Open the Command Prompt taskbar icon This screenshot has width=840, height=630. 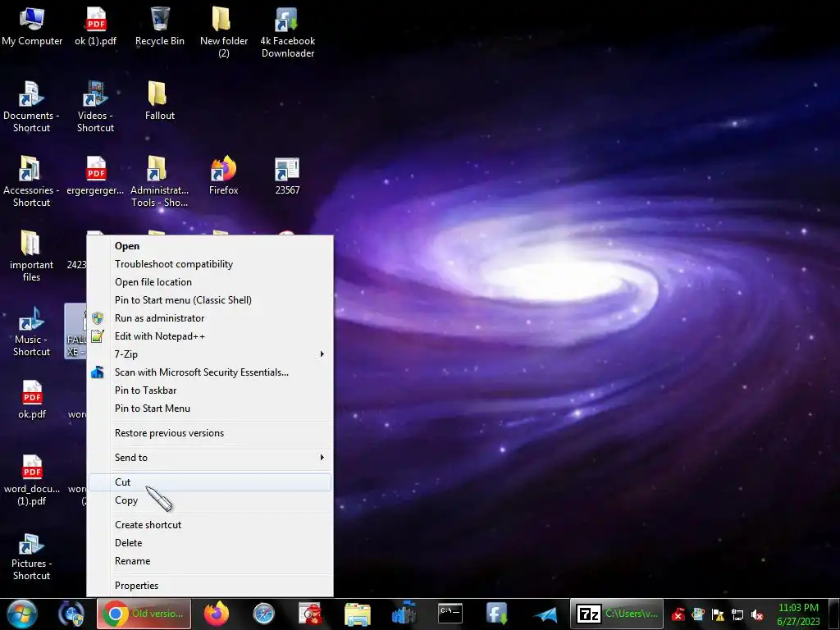(x=450, y=614)
